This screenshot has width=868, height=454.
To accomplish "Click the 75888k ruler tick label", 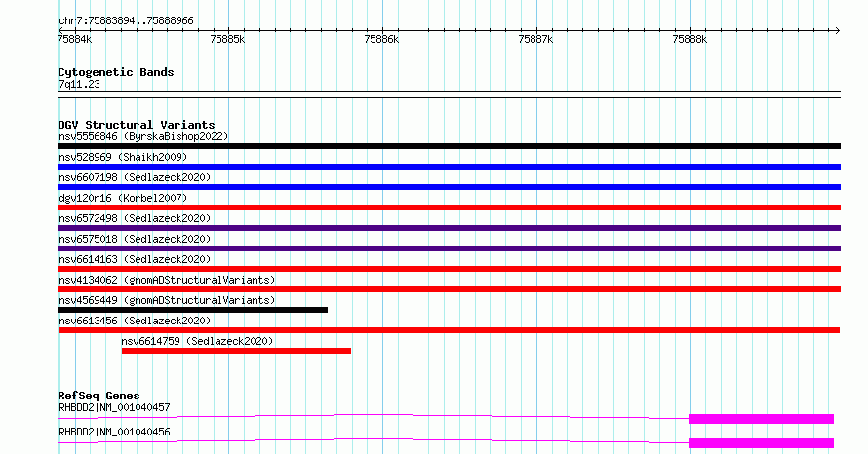I will click(690, 39).
